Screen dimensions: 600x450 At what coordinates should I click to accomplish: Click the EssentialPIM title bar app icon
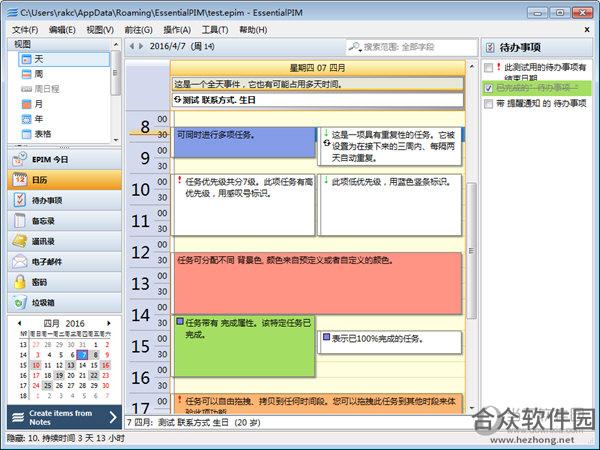pyautogui.click(x=12, y=13)
